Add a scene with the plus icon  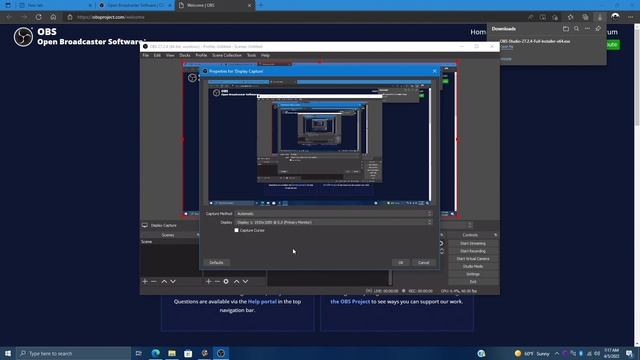click(x=144, y=282)
